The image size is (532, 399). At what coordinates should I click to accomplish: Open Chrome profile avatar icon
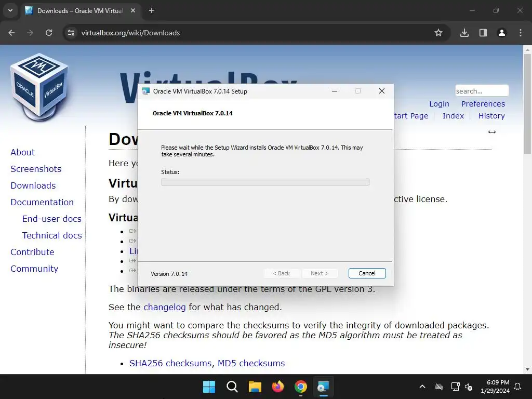click(x=502, y=33)
